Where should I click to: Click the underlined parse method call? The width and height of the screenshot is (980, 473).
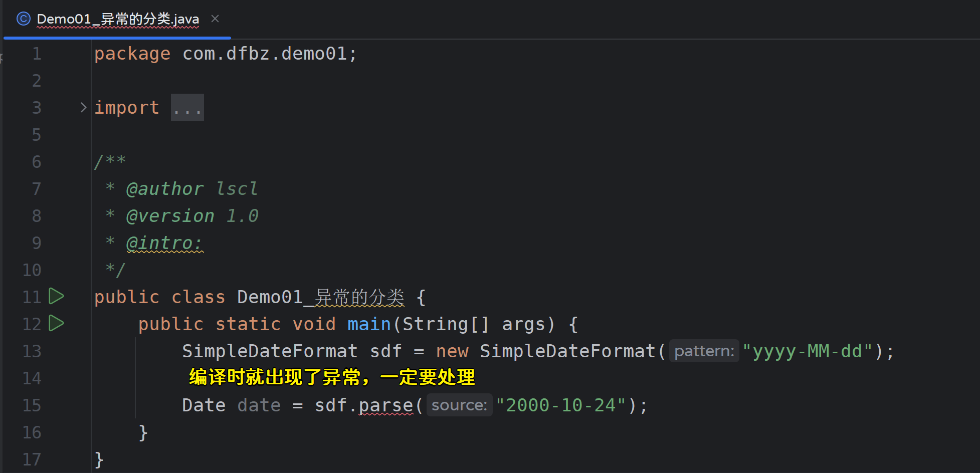point(386,405)
